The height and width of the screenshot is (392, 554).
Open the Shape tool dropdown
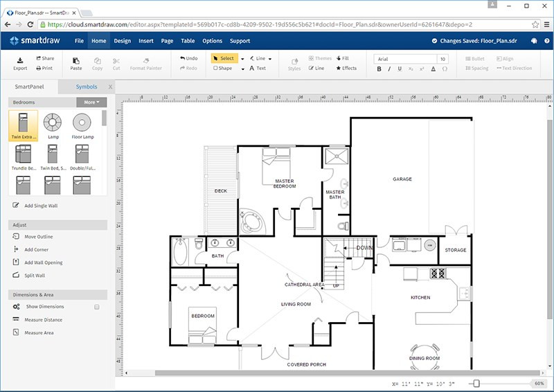[242, 69]
